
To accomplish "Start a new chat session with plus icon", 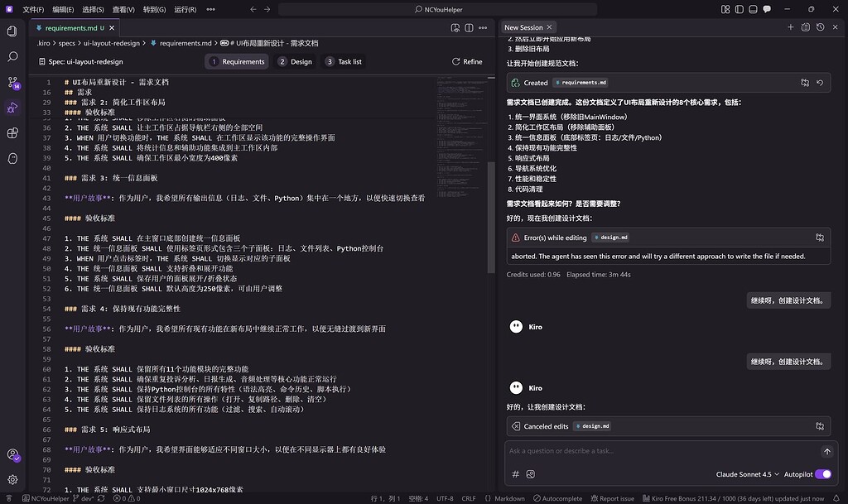I will 790,27.
